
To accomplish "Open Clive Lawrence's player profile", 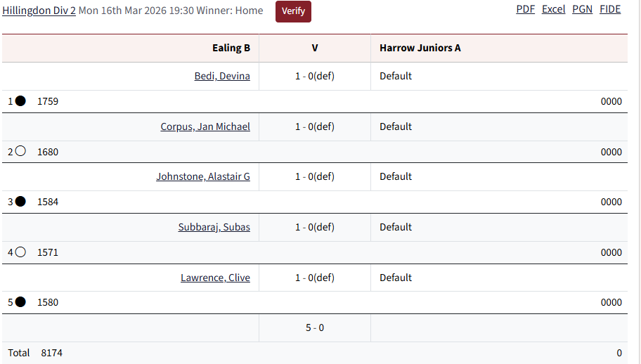I will point(215,278).
